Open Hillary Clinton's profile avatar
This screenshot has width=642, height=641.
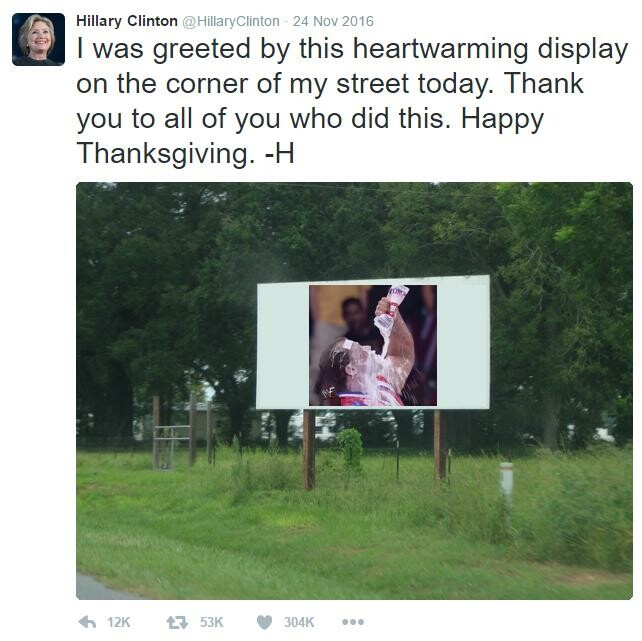click(x=38, y=39)
